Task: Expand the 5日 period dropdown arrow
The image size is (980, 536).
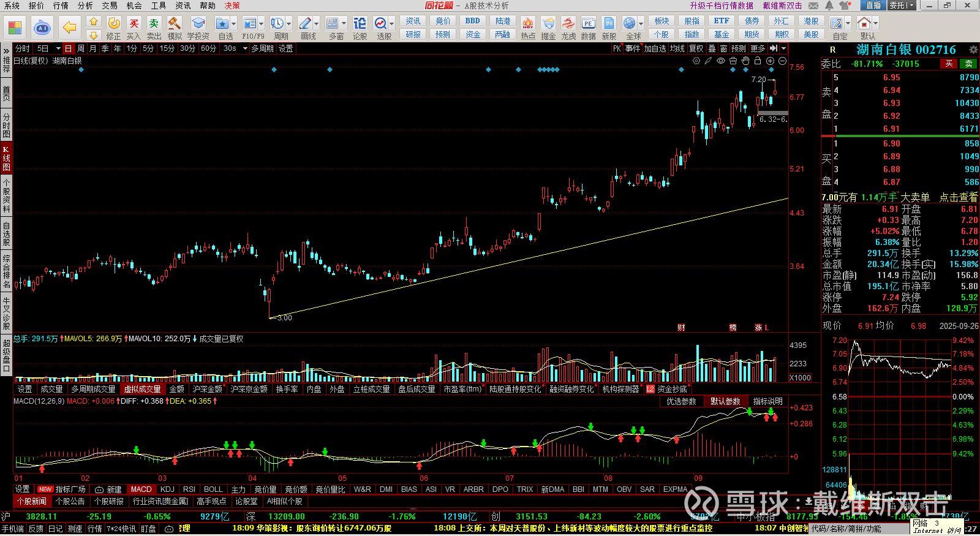Action: pos(58,48)
